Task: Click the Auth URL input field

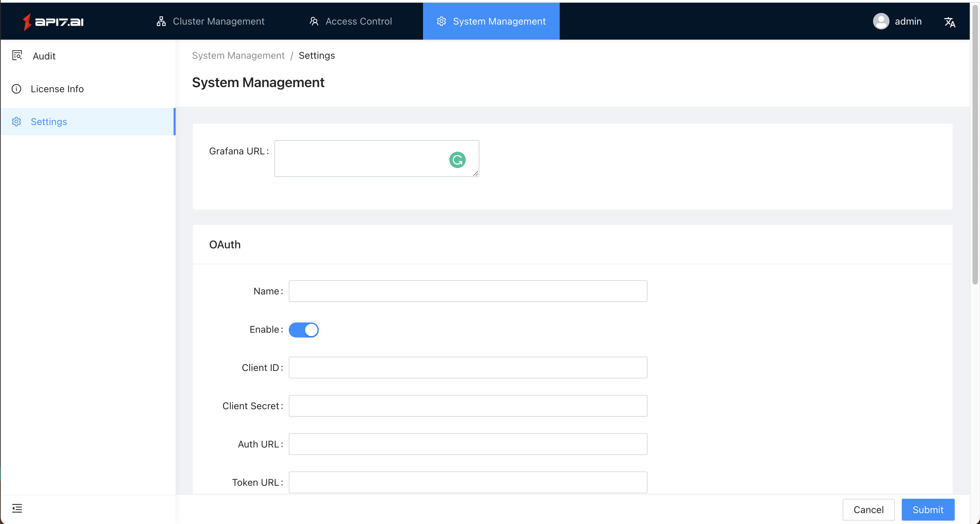Action: coord(468,444)
